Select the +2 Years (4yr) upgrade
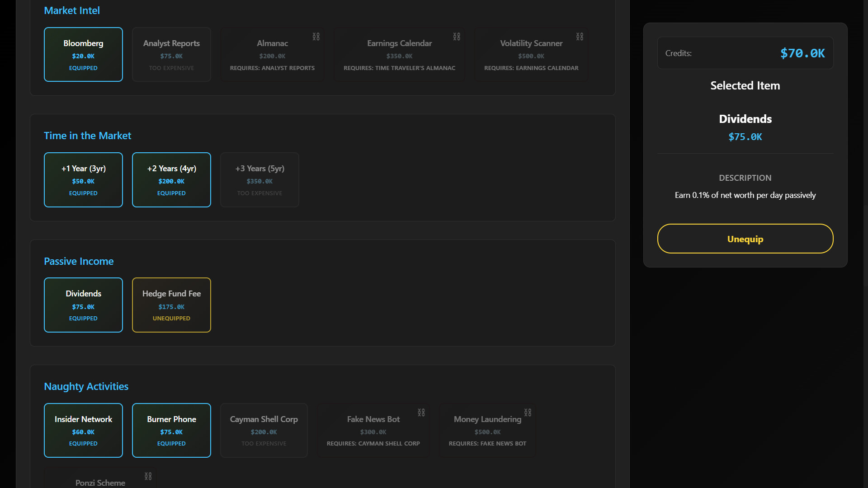 pyautogui.click(x=171, y=180)
